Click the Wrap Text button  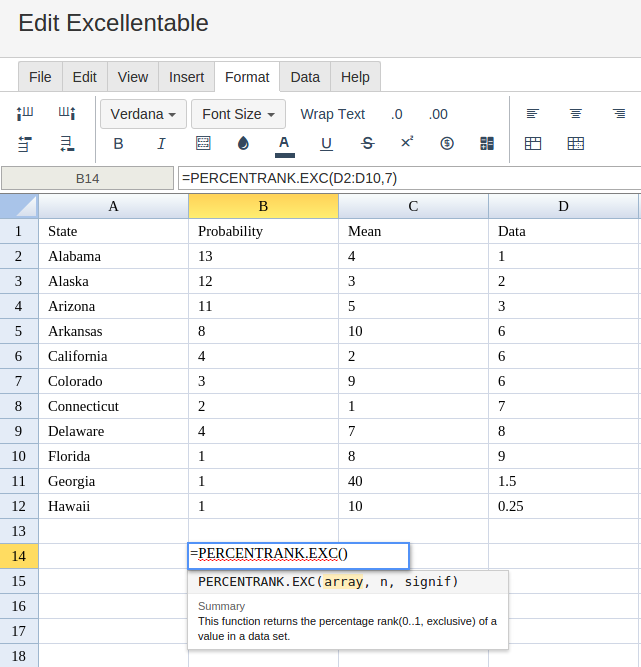(332, 114)
